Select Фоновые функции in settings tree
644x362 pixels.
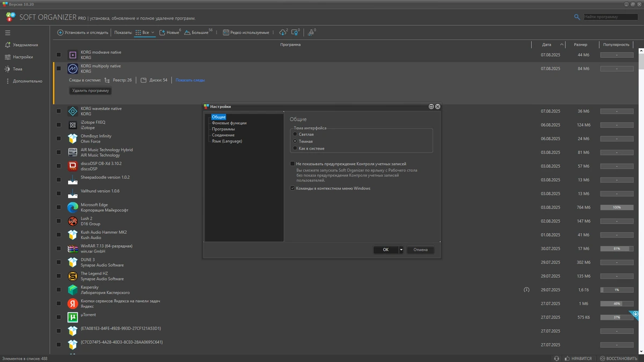(229, 123)
